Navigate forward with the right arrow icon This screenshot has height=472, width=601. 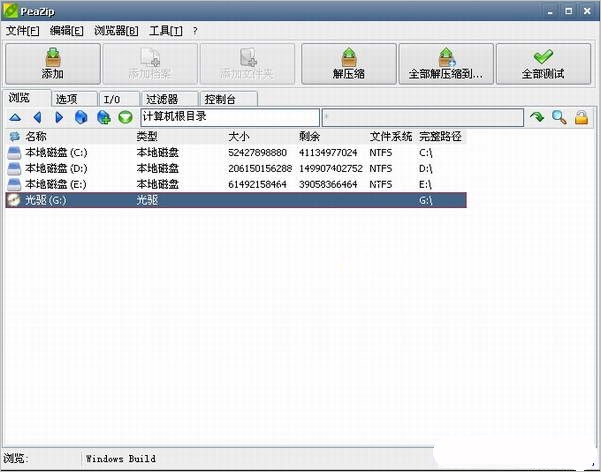click(59, 117)
